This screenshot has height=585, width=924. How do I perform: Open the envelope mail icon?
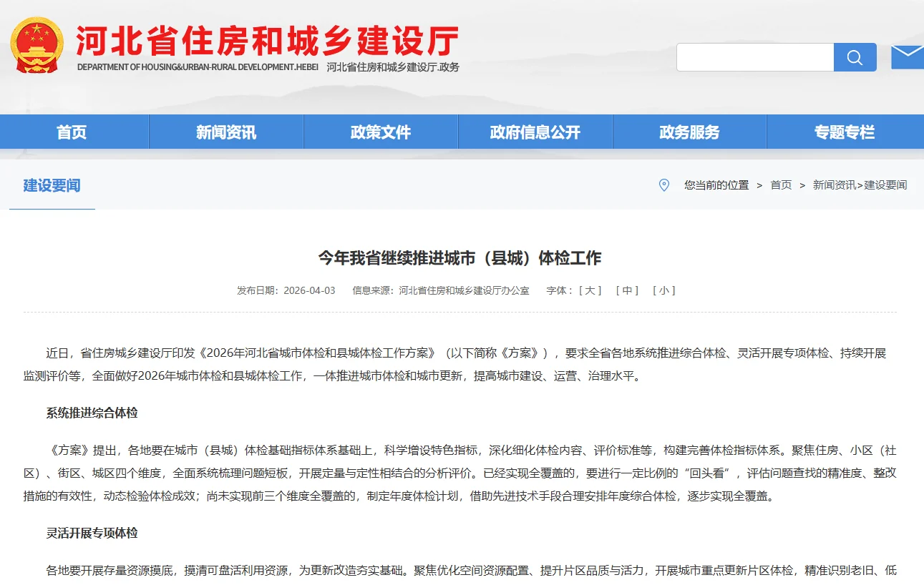click(907, 56)
